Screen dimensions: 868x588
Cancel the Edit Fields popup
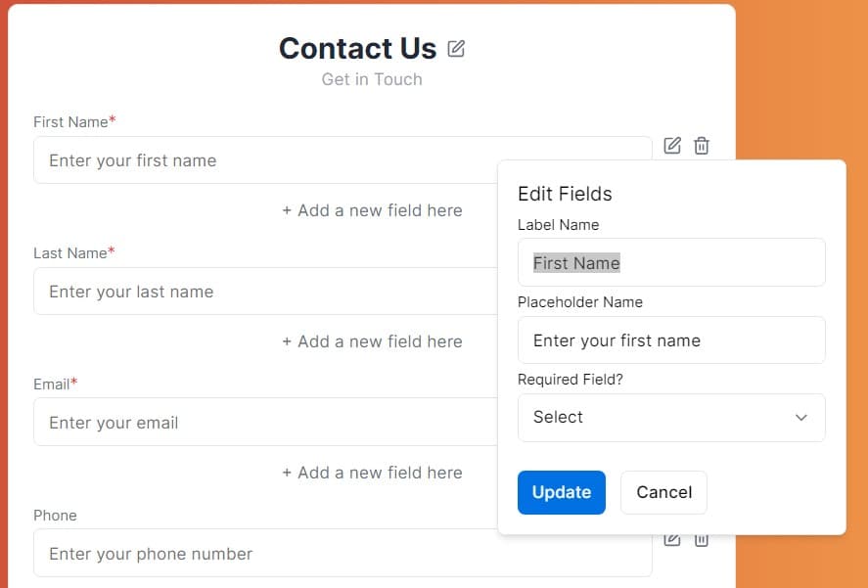[663, 492]
